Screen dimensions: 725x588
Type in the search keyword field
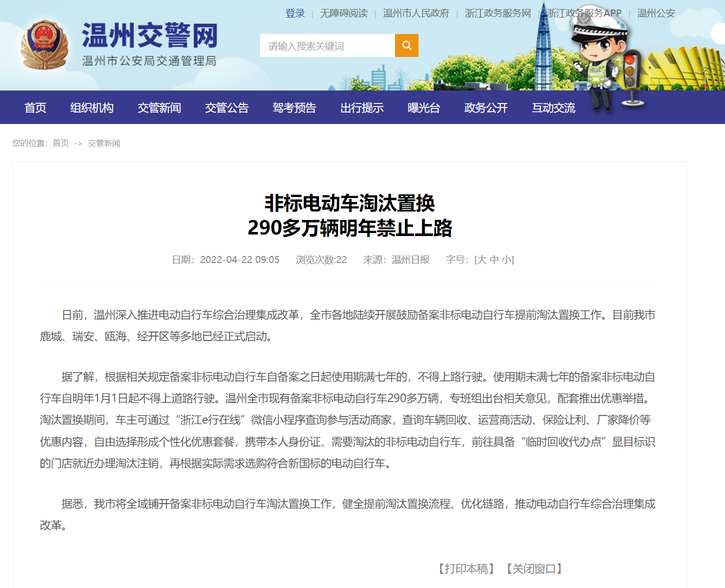point(327,46)
